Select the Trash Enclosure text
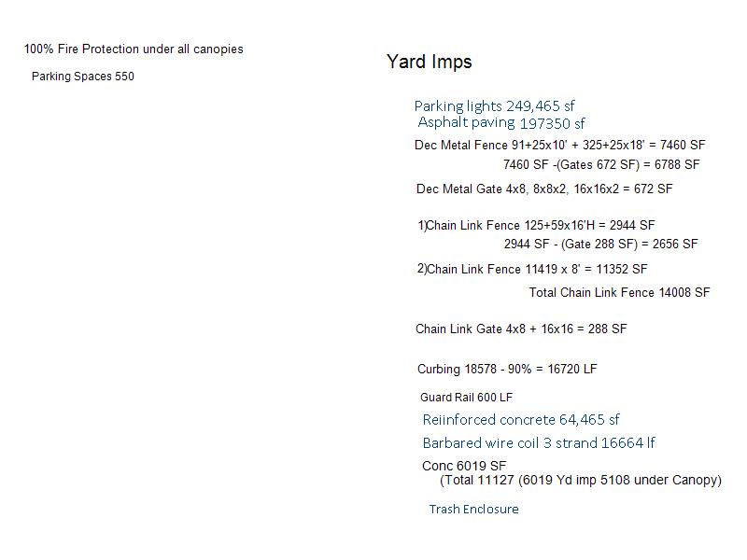747x560 pixels. (474, 510)
